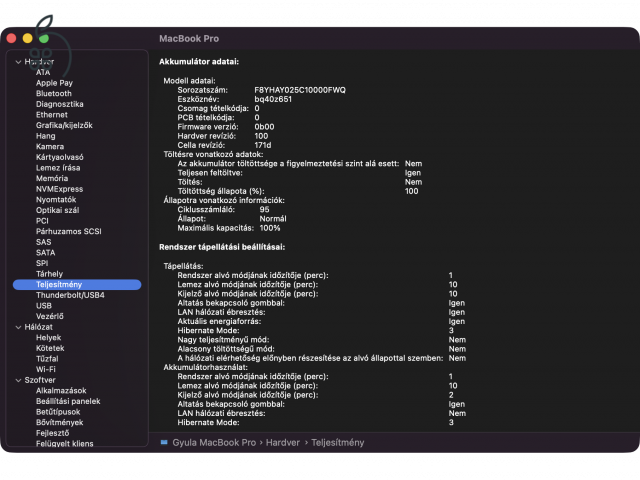
Task: Select USB in the sidebar
Action: pyautogui.click(x=44, y=306)
